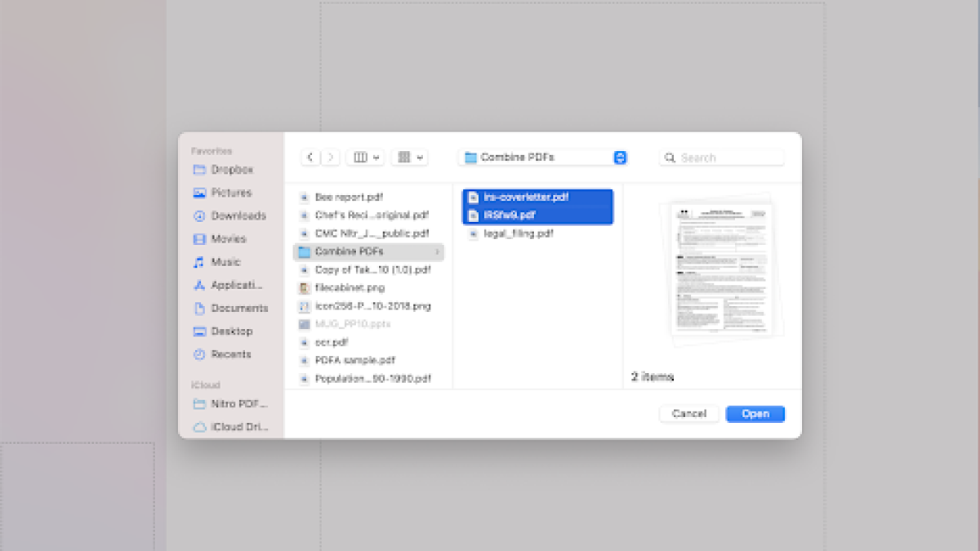Click the Movies film icon
Image resolution: width=980 pixels, height=551 pixels.
pyautogui.click(x=199, y=239)
